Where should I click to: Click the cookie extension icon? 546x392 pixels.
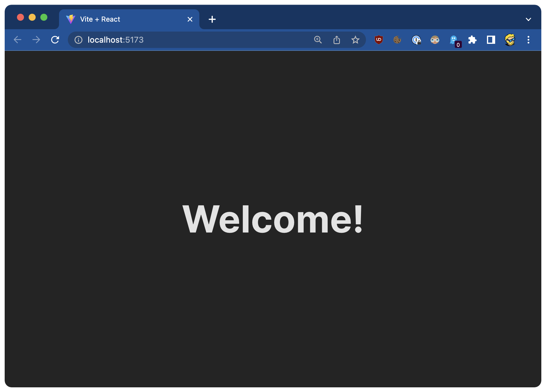click(x=397, y=40)
